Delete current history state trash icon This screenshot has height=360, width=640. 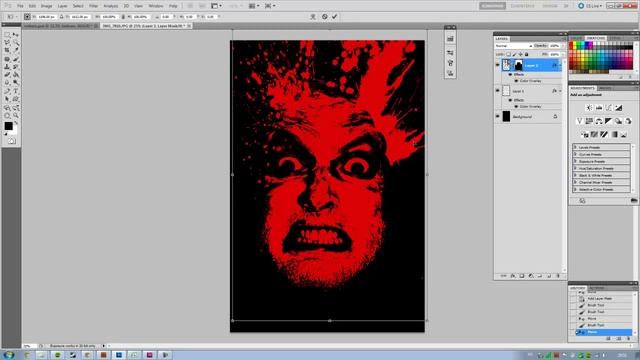(629, 338)
